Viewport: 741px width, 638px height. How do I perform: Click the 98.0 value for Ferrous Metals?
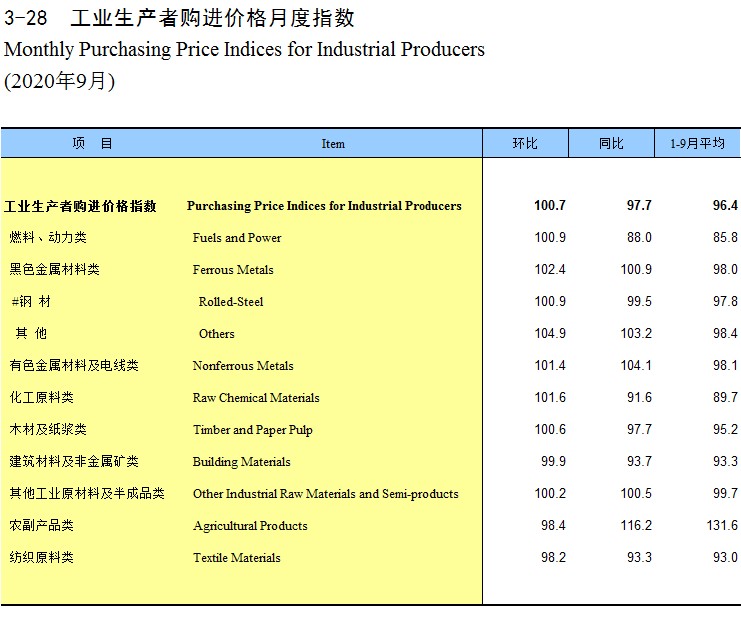point(725,269)
